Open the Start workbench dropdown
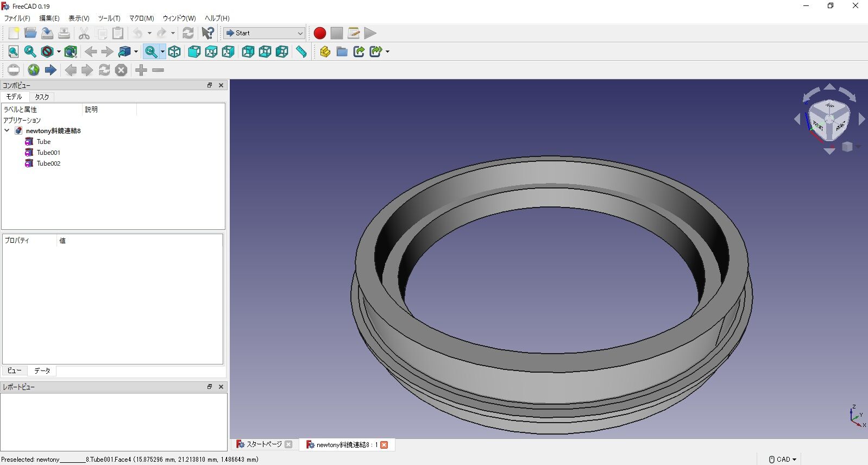The image size is (868, 465). point(264,33)
